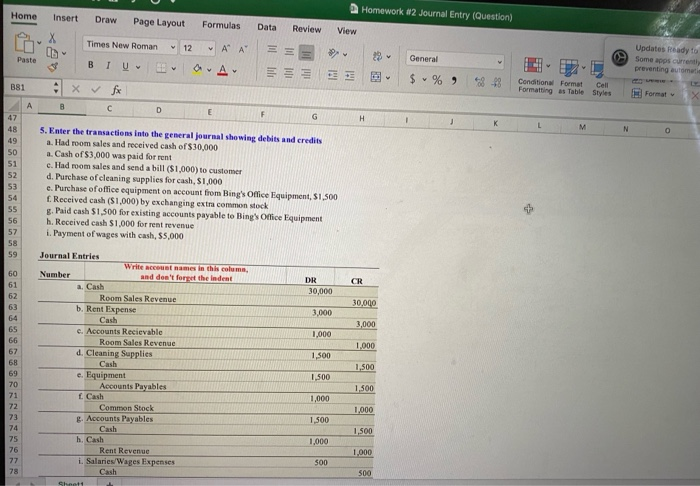Image resolution: width=700 pixels, height=486 pixels.
Task: Click the Merge and Center icon
Action: click(x=376, y=77)
